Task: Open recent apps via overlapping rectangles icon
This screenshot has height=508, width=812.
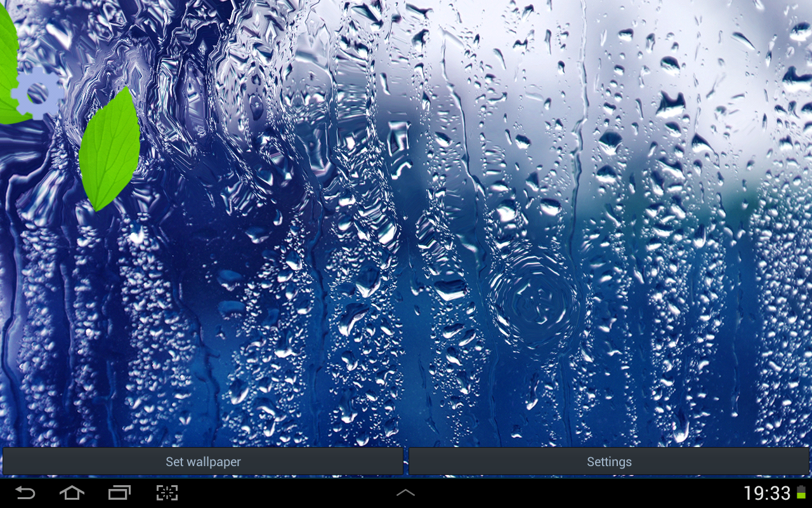Action: [x=119, y=493]
